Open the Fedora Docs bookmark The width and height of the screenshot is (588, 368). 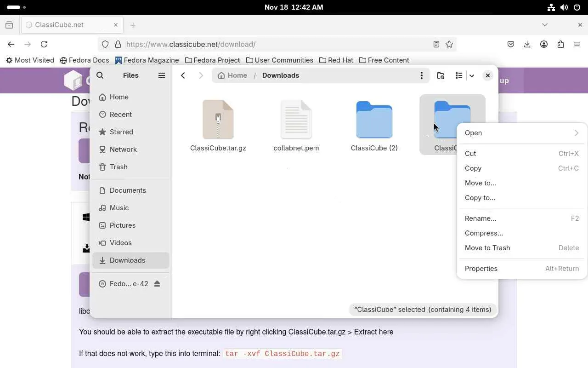[85, 60]
